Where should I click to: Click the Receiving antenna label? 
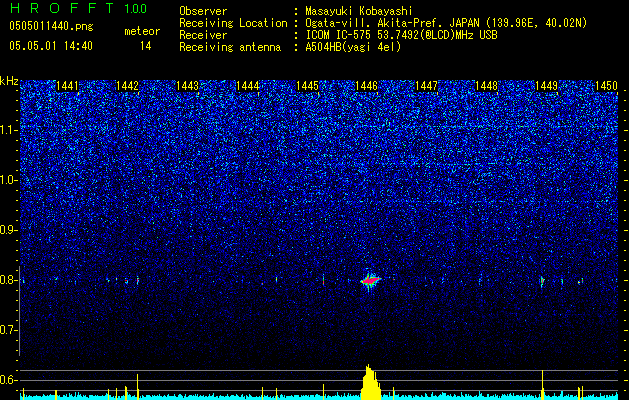230,47
